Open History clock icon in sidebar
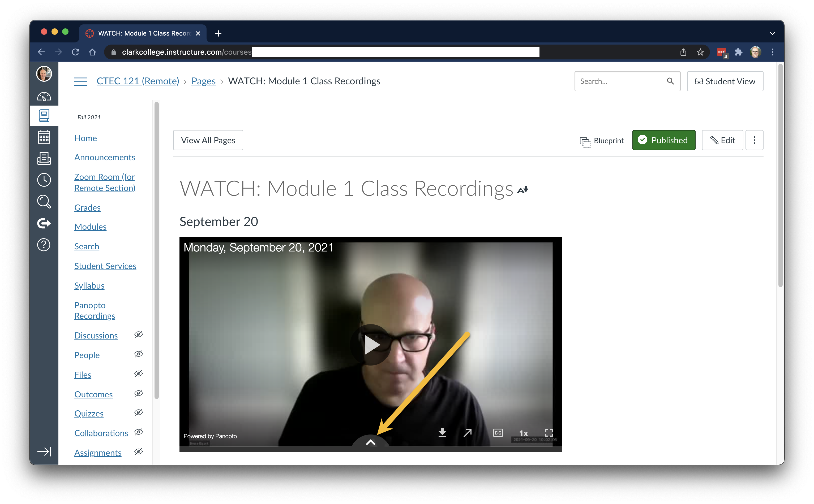The height and width of the screenshot is (504, 814). click(44, 180)
